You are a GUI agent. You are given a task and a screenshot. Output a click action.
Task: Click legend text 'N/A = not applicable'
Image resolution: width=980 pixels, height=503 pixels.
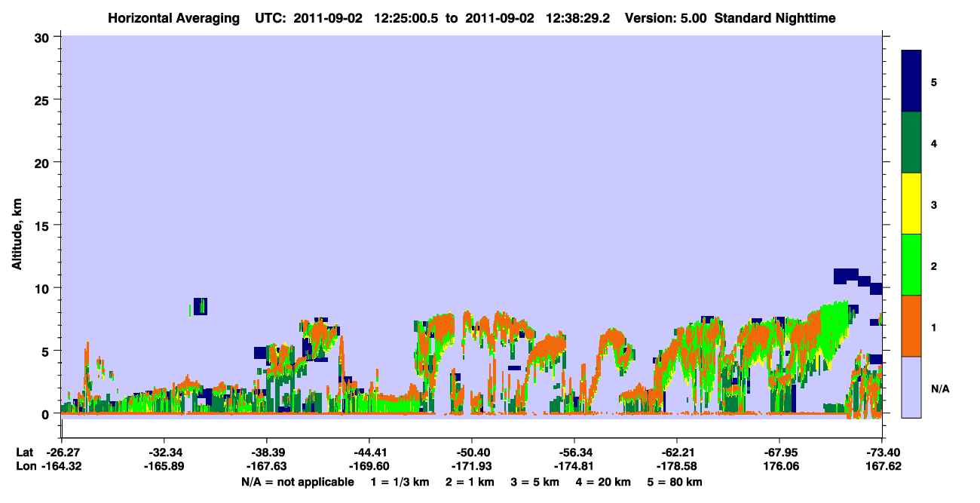pyautogui.click(x=297, y=482)
